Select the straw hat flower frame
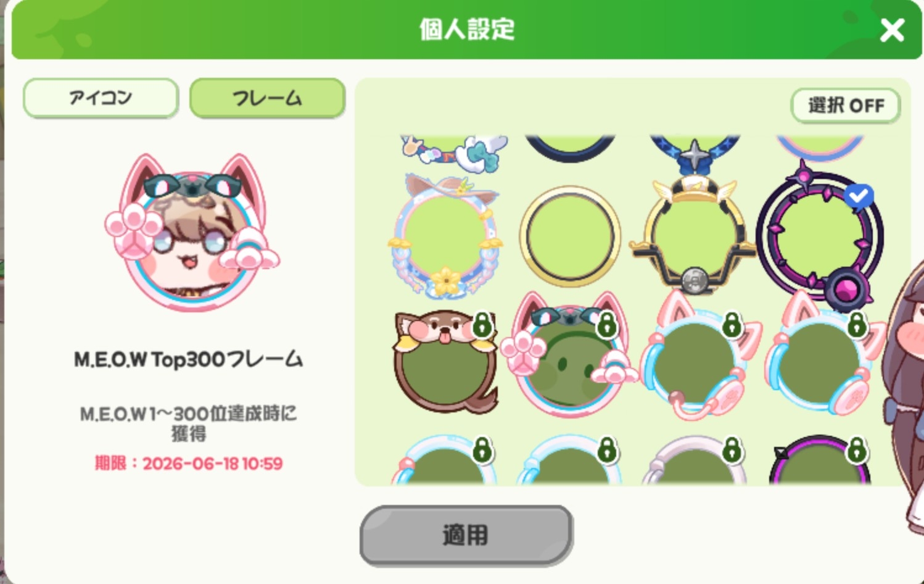 tap(445, 236)
